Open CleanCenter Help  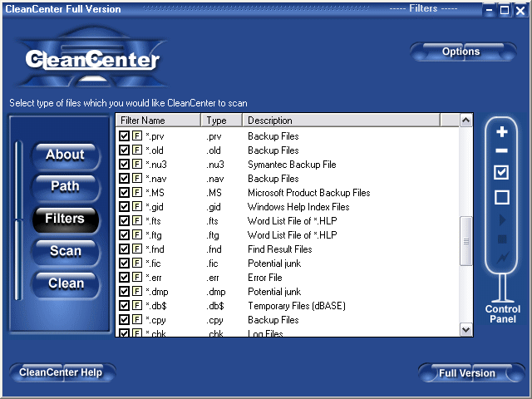point(62,372)
